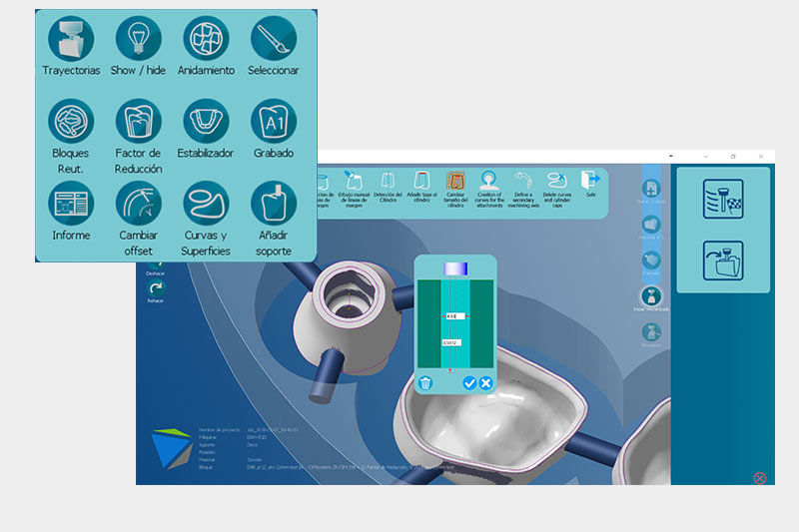Click Delete curves and cylinder caps

557,189
